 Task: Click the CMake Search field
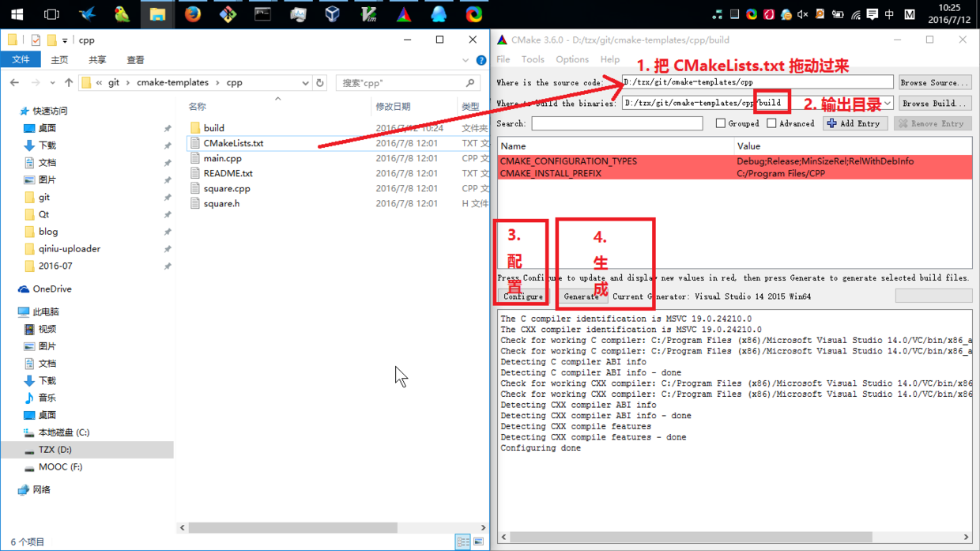point(617,123)
